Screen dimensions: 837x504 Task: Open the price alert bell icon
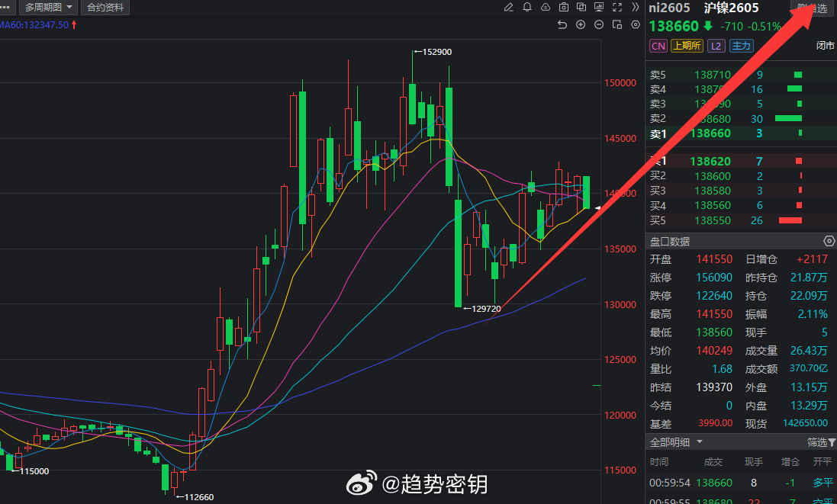[x=527, y=8]
